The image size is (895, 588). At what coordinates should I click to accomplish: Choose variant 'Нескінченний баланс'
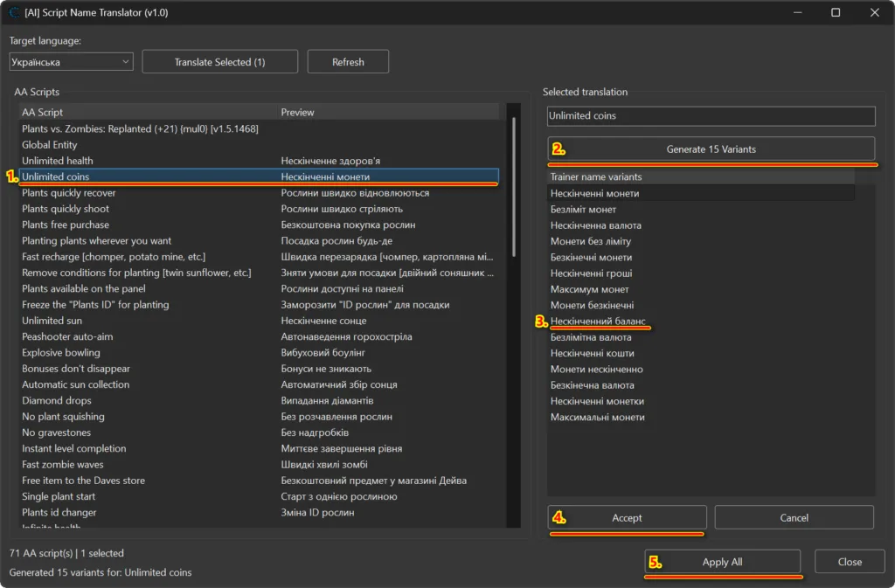click(701, 322)
